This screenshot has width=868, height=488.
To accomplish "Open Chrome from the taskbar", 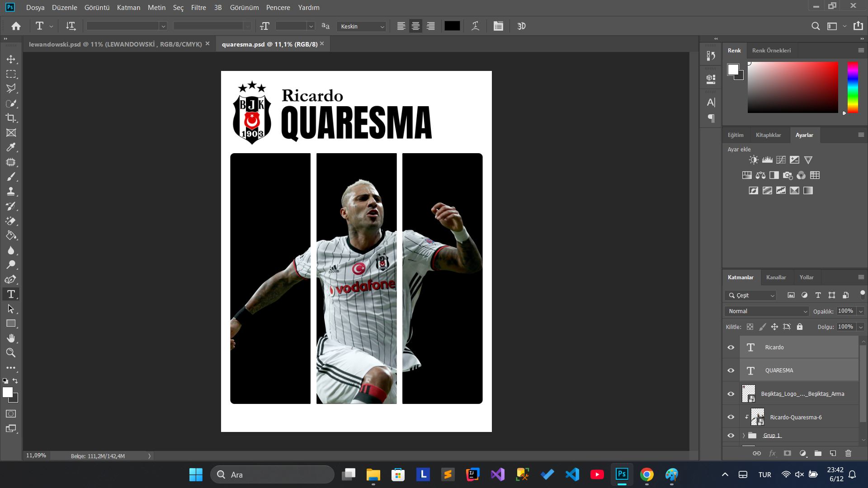I will [646, 474].
